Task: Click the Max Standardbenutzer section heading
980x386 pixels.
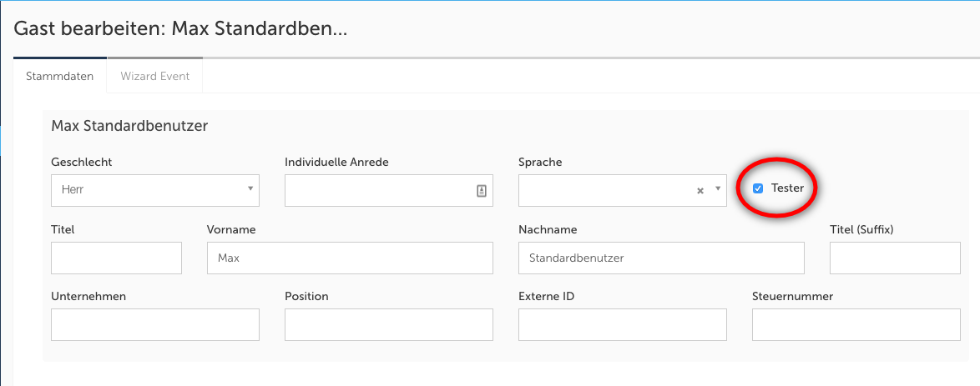Action: click(129, 126)
